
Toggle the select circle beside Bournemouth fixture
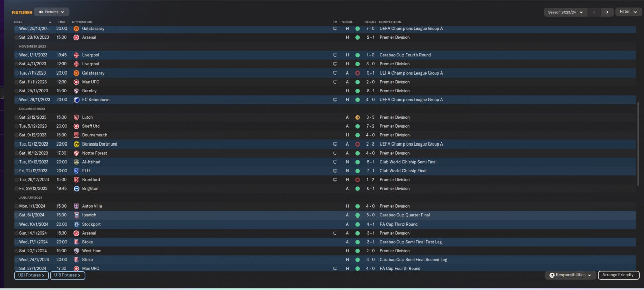(16, 135)
